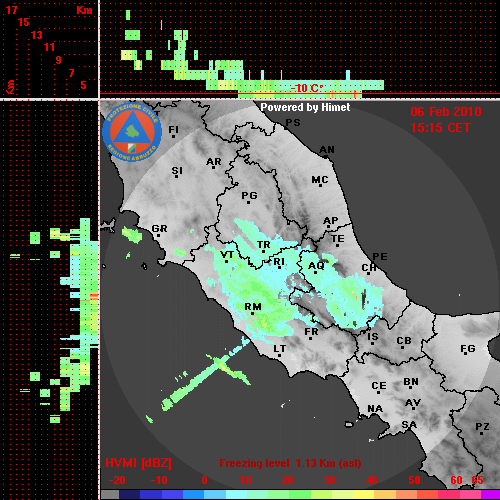Click the '40' value on the dBZ scale
The width and height of the screenshot is (500, 500).
[x=372, y=480]
